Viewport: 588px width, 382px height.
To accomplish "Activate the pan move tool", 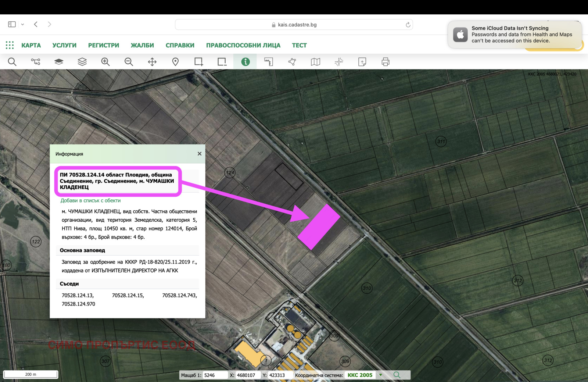I will [x=152, y=62].
